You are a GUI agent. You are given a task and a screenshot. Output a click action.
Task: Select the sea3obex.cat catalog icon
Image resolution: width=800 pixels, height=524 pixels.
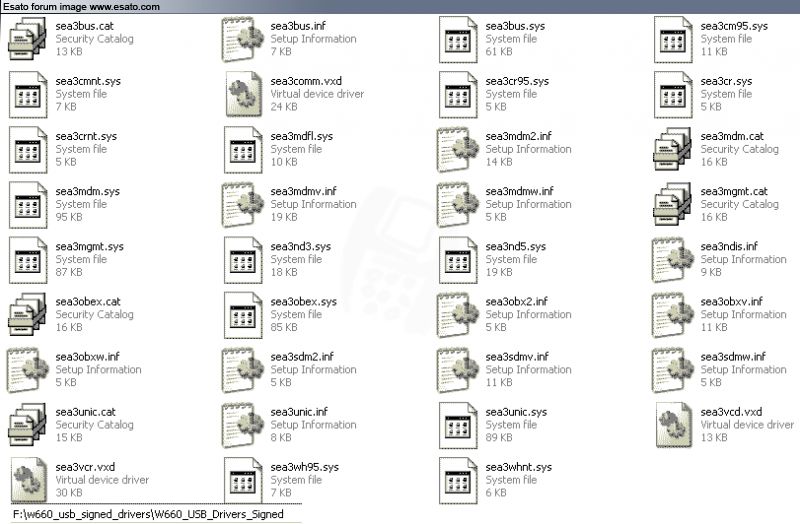coord(28,314)
